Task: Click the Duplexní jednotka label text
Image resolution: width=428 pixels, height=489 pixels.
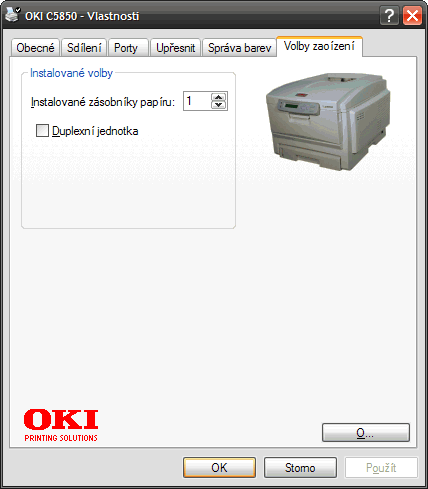Action: point(95,131)
